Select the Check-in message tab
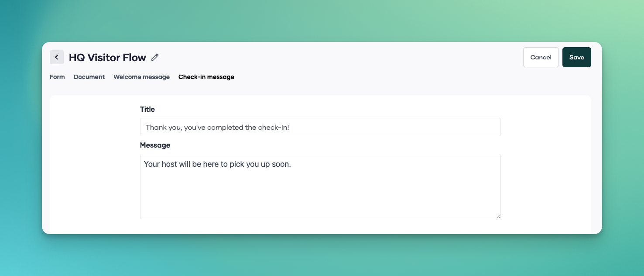Screen dimensions: 644x276 point(206,77)
